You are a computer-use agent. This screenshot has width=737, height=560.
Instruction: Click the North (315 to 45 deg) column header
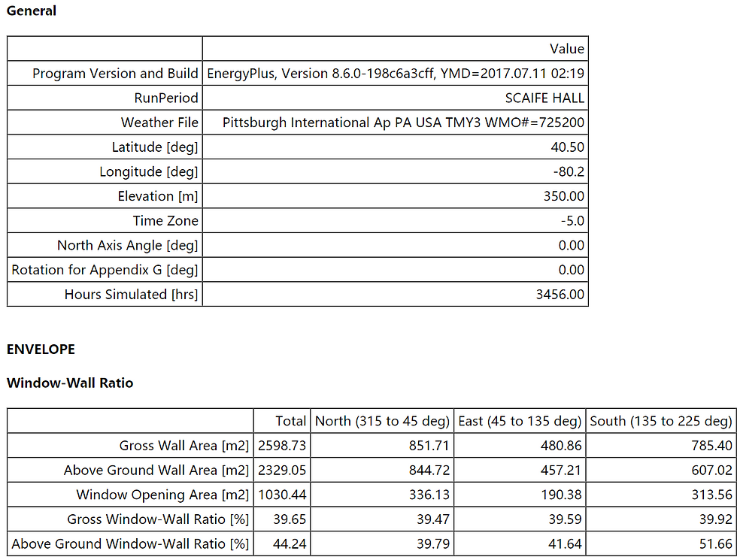pos(382,420)
